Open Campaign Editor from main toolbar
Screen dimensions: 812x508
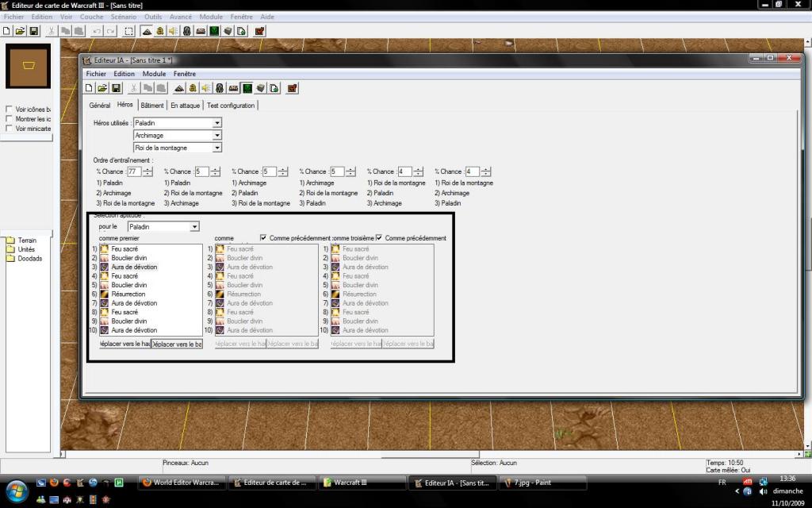201,31
